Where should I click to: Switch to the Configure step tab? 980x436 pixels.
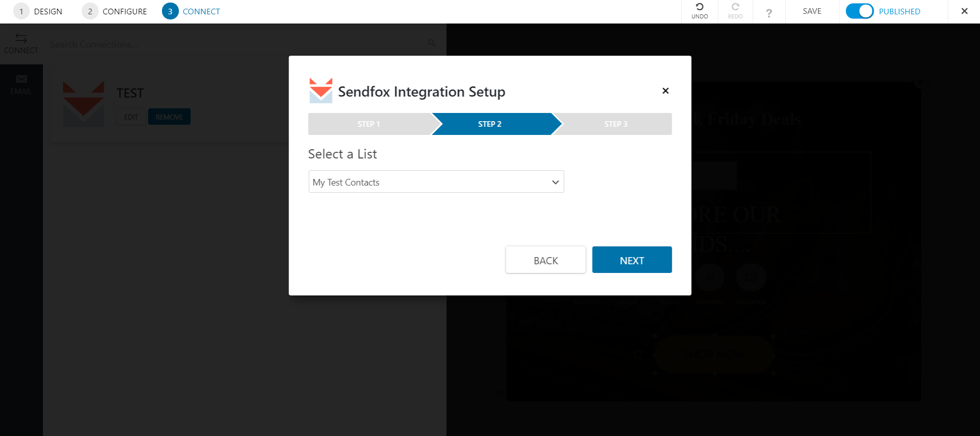coord(114,11)
